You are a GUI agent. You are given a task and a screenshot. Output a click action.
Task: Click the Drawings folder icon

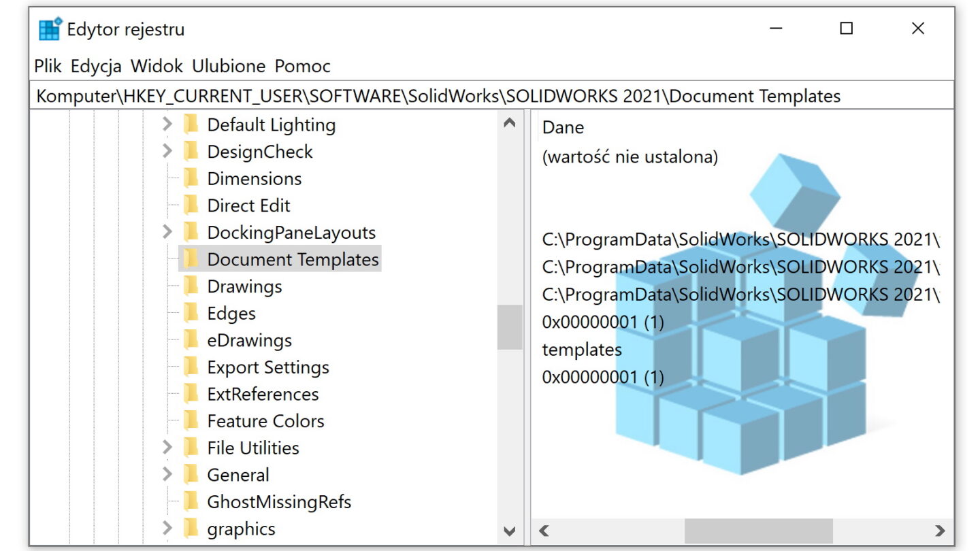[x=191, y=286]
